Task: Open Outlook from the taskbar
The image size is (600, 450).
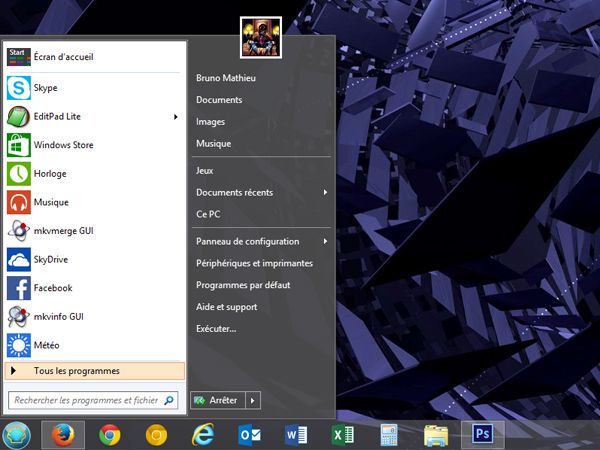Action: tap(249, 435)
